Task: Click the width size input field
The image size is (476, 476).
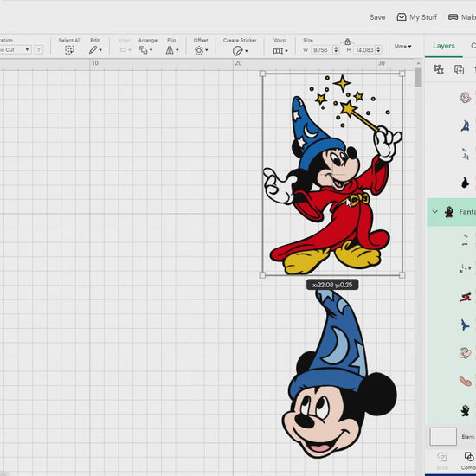Action: (x=323, y=50)
